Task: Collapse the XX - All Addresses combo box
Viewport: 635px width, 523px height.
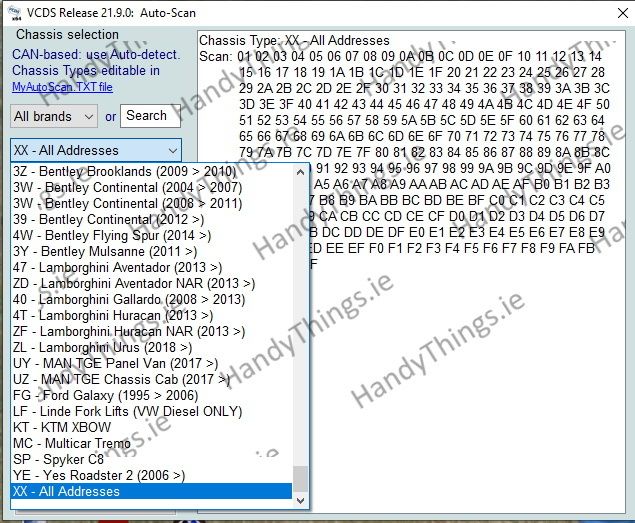Action: (x=96, y=151)
